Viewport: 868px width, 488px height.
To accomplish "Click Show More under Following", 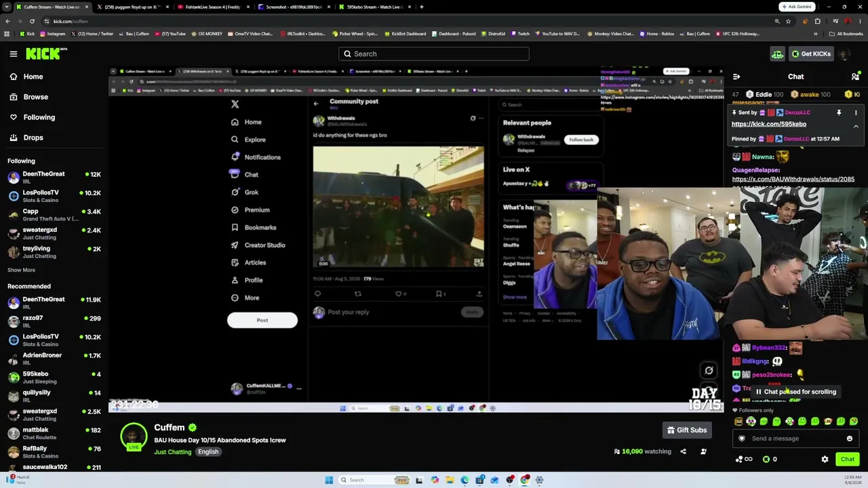I will point(21,270).
